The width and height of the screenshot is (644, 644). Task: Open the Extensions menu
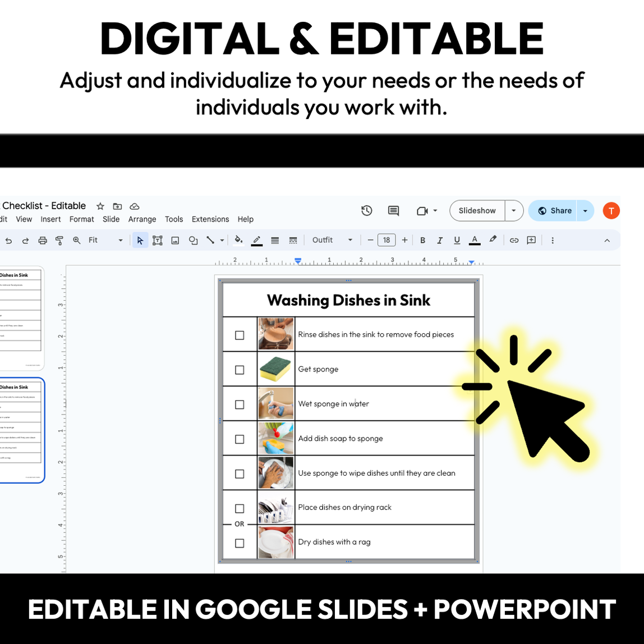pos(210,219)
